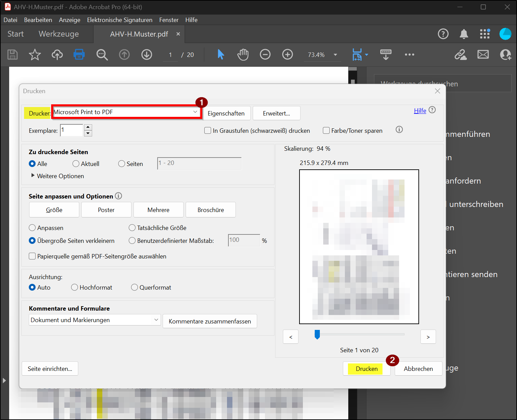Go to next page arrow icon
This screenshot has width=517, height=420.
tap(146, 55)
